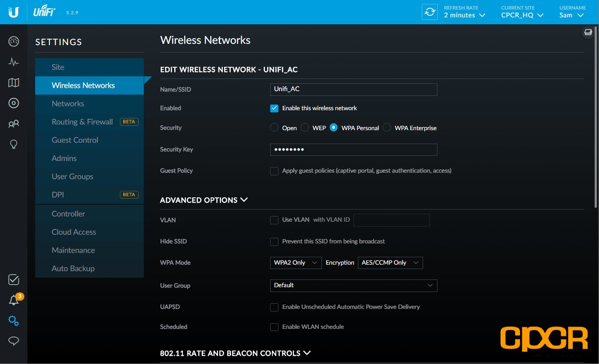The width and height of the screenshot is (599, 364).
Task: Open Networks settings section
Action: pos(89,104)
